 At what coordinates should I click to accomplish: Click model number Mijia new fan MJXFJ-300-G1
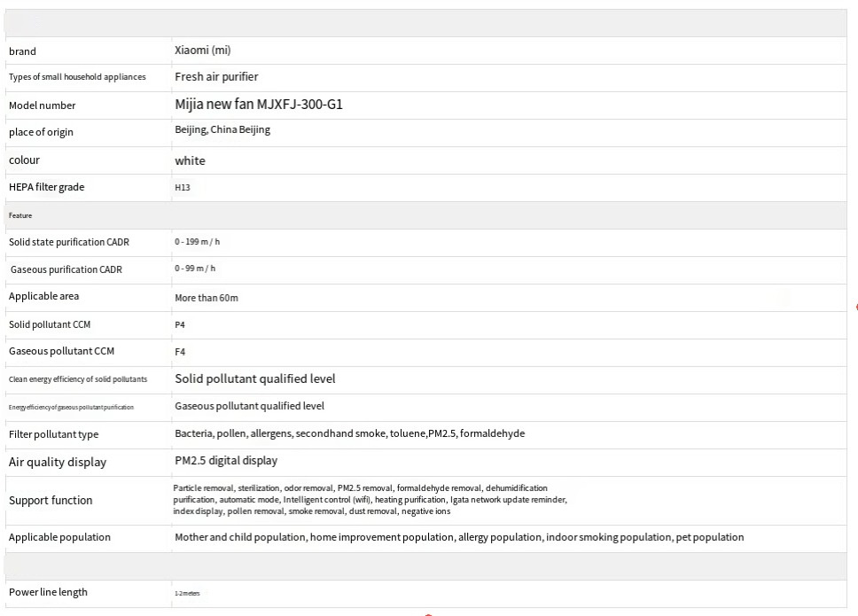pyautogui.click(x=258, y=105)
